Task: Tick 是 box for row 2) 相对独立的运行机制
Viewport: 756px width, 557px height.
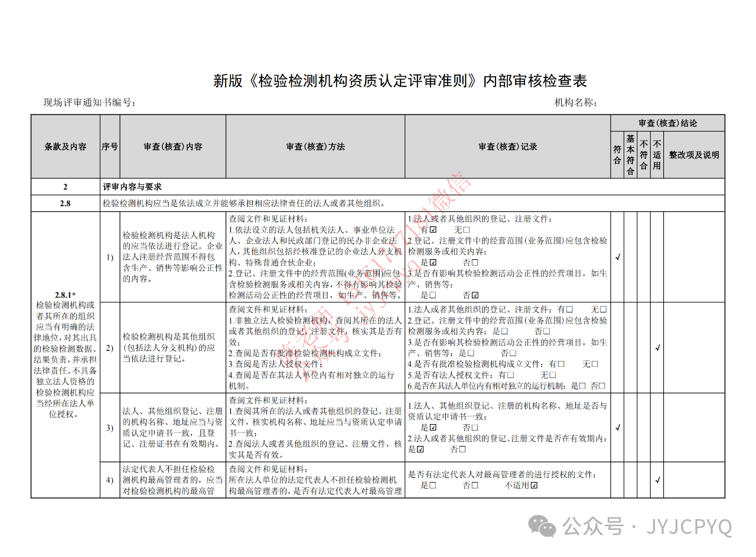Action: click(x=582, y=386)
